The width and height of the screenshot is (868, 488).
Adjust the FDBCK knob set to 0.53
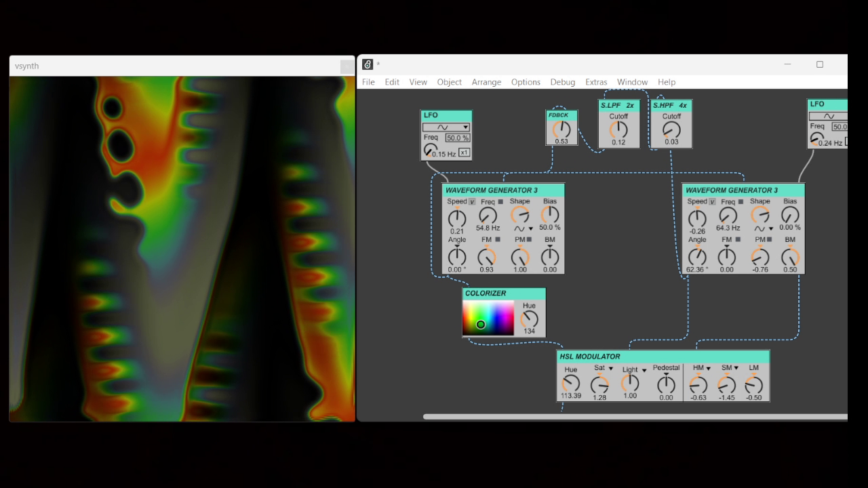coord(561,129)
